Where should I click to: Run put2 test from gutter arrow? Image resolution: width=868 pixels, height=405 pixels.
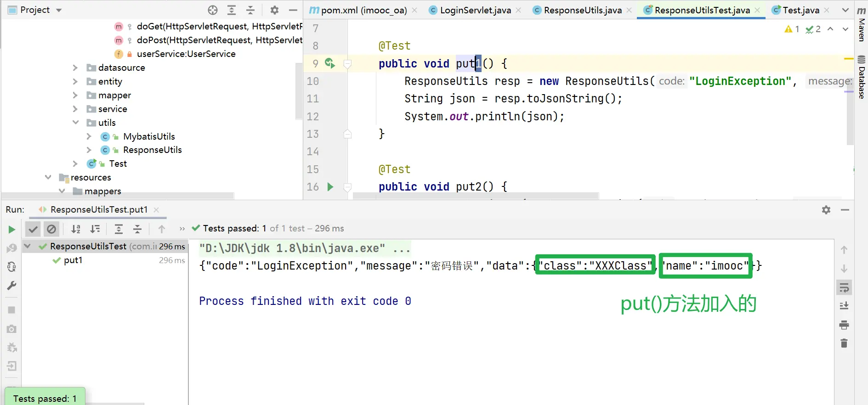pyautogui.click(x=330, y=187)
